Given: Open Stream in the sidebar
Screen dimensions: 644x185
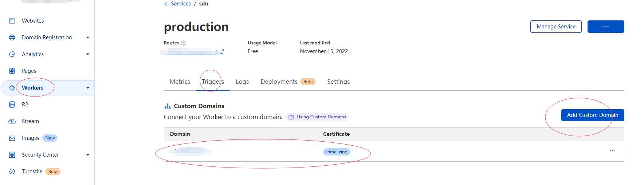Looking at the screenshot, I should pos(30,121).
